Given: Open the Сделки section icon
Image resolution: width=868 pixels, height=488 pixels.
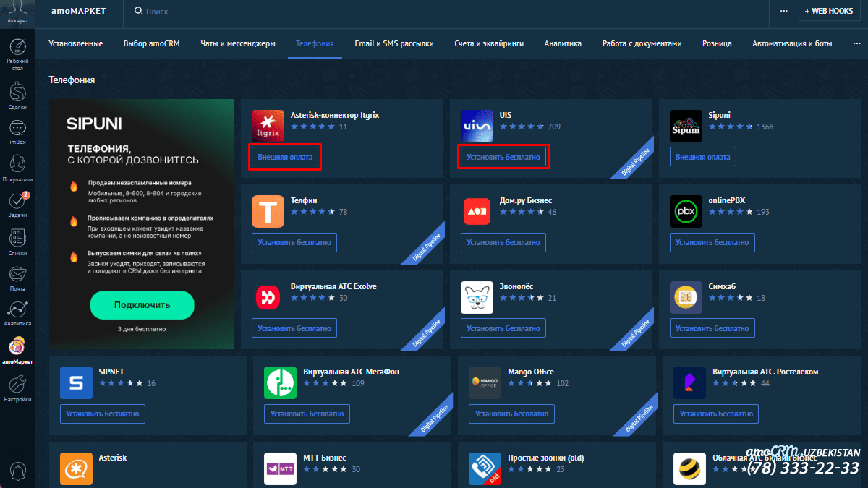Looking at the screenshot, I should pos(17,92).
